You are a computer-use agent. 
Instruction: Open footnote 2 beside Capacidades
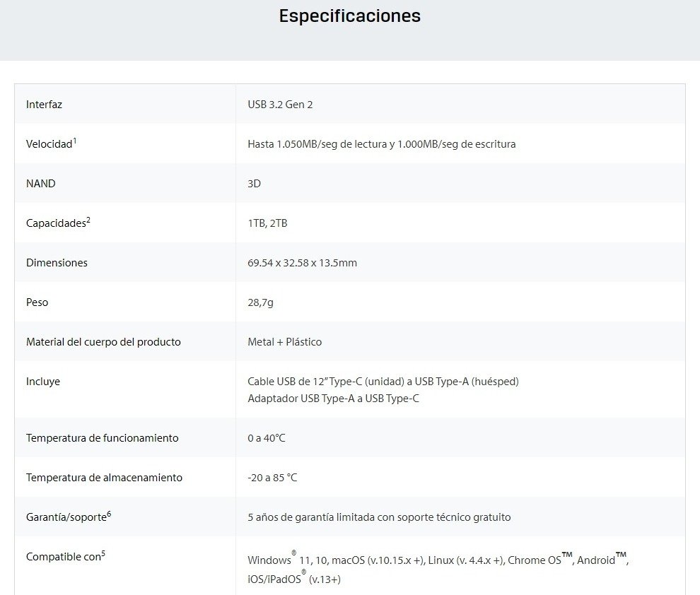[88, 219]
